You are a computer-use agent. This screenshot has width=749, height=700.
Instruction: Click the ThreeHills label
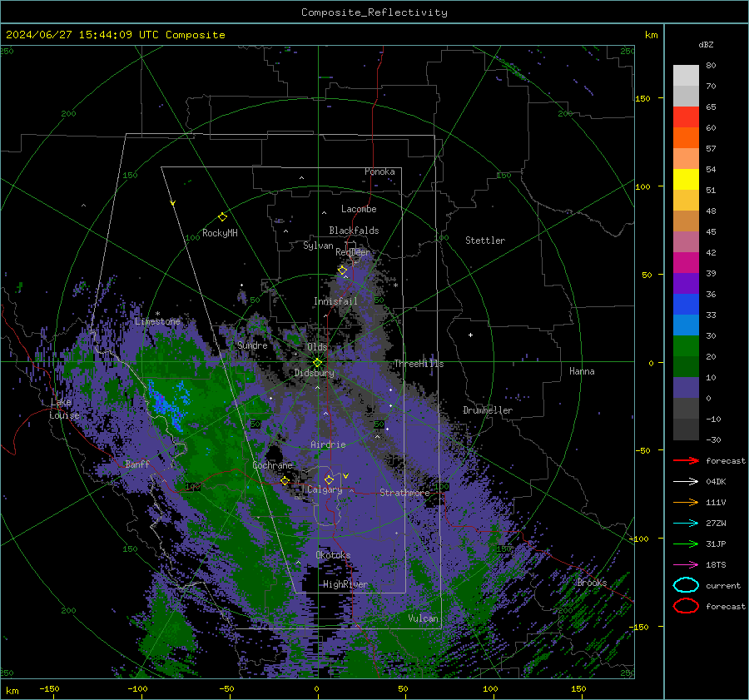[419, 364]
